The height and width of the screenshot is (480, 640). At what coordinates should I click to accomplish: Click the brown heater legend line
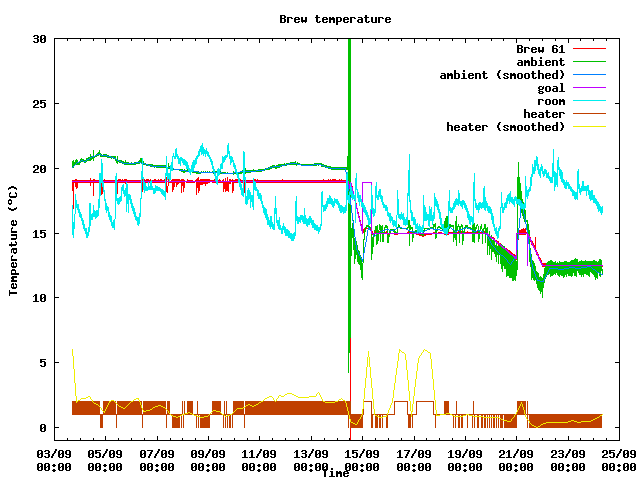(x=589, y=114)
